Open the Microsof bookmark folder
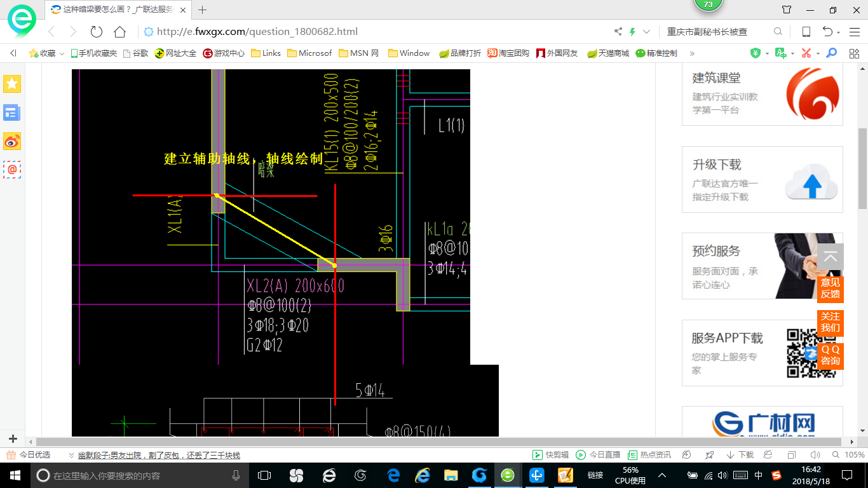Image resolution: width=868 pixels, height=488 pixels. click(x=309, y=53)
